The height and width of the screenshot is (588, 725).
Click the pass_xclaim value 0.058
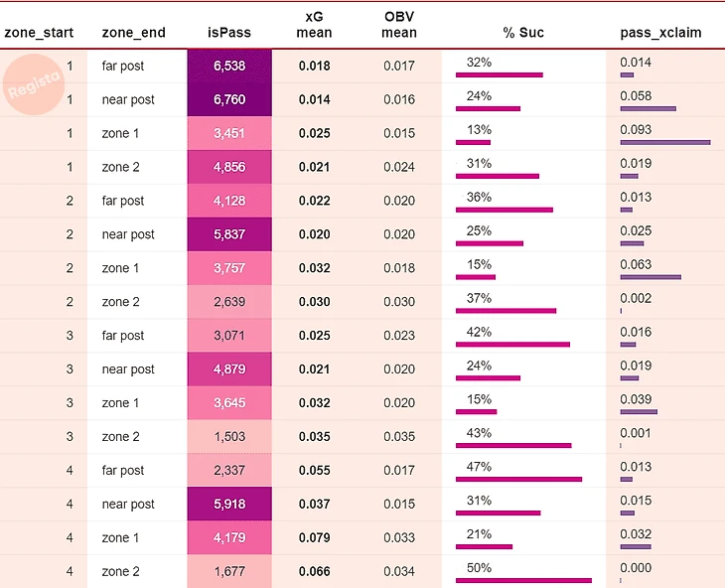click(x=636, y=95)
